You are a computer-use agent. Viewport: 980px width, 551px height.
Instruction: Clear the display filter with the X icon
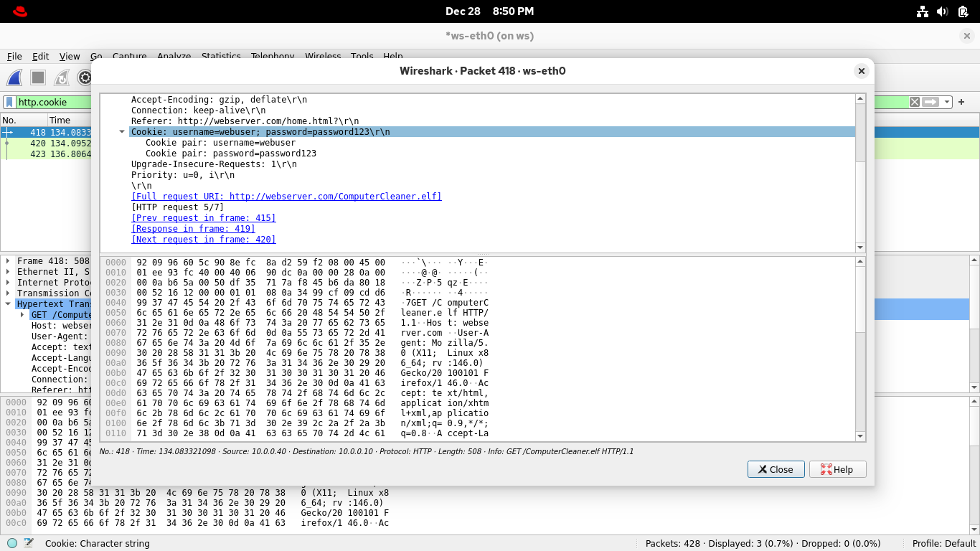(x=915, y=102)
